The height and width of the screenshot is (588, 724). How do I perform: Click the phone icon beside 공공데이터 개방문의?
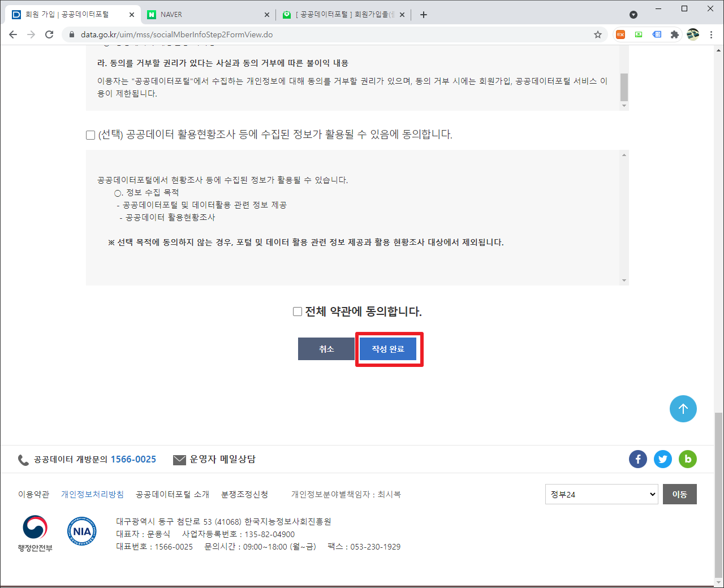click(x=23, y=460)
